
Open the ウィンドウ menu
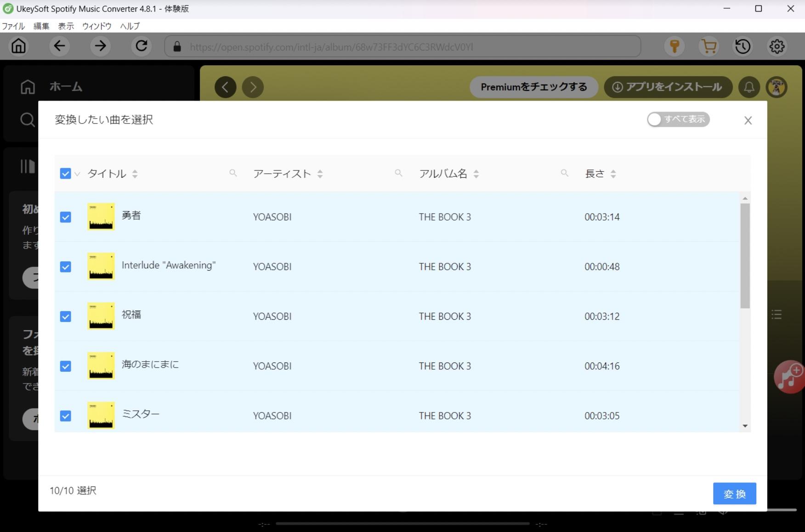(97, 26)
